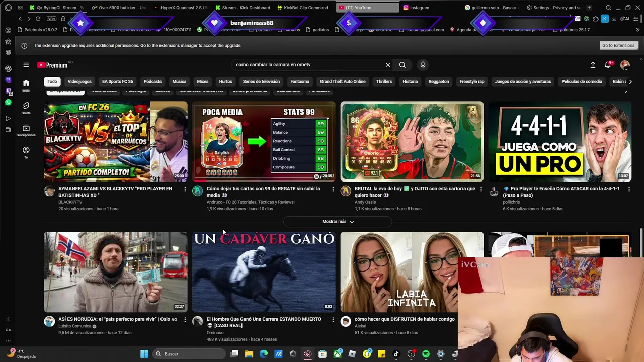644x362 pixels.
Task: Open TikTok from the taskbar
Action: pos(396,354)
